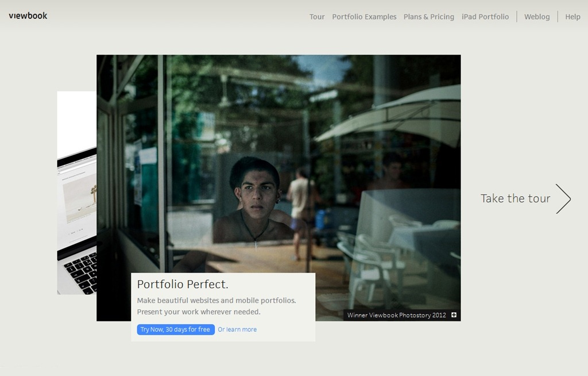Click the Take the tour text
The width and height of the screenshot is (588, 376).
pyautogui.click(x=515, y=198)
